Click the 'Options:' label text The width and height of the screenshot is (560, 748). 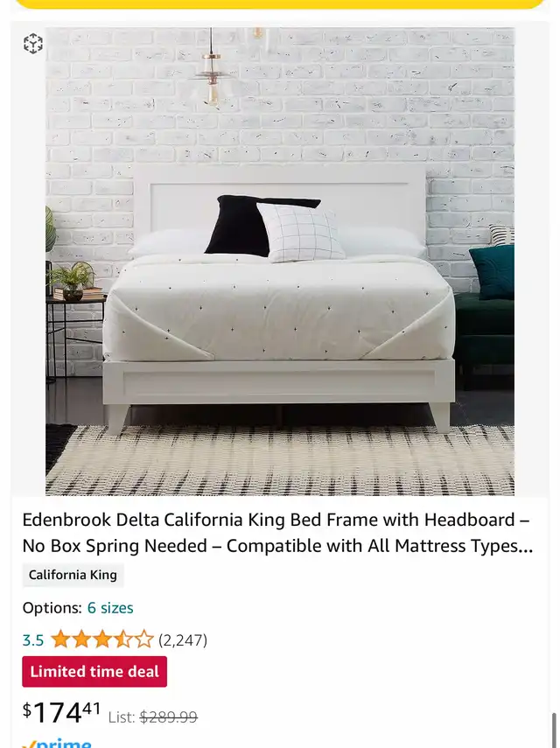pos(52,608)
